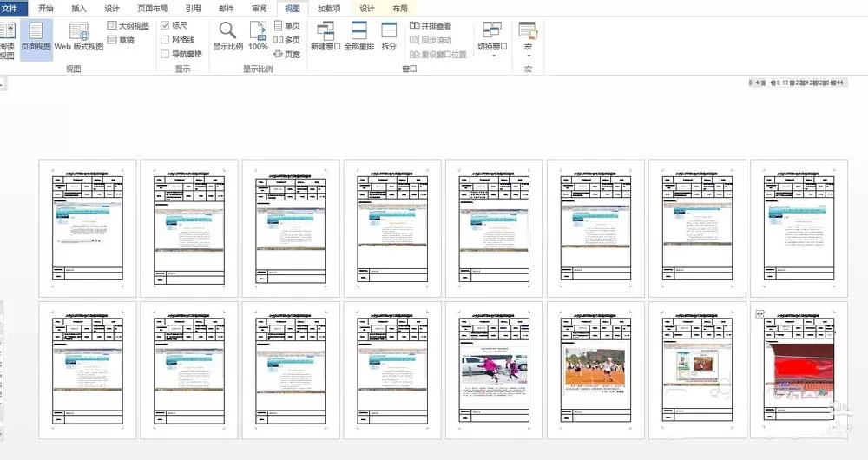Switch to 大纲视图 outline view

click(128, 25)
